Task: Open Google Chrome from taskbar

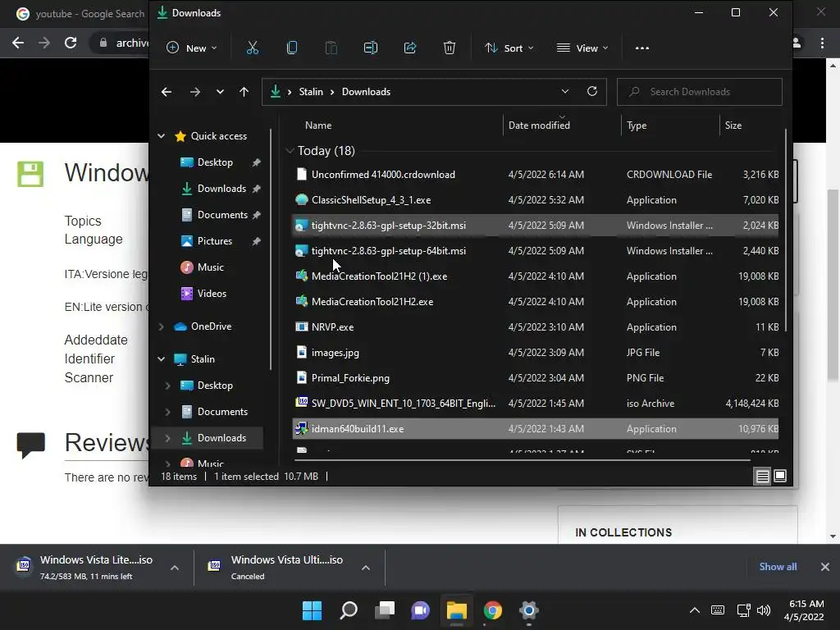Action: (493, 610)
